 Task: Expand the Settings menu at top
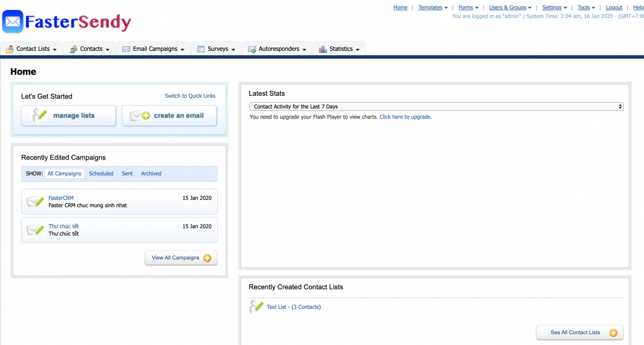(x=554, y=8)
